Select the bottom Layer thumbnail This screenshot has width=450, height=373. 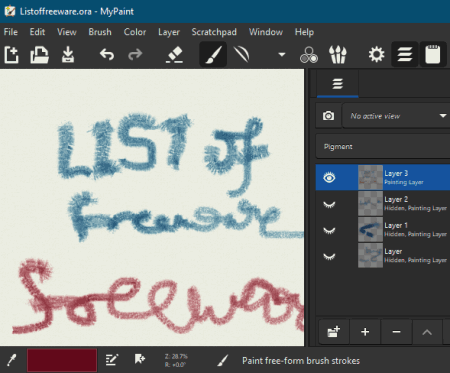(x=370, y=256)
